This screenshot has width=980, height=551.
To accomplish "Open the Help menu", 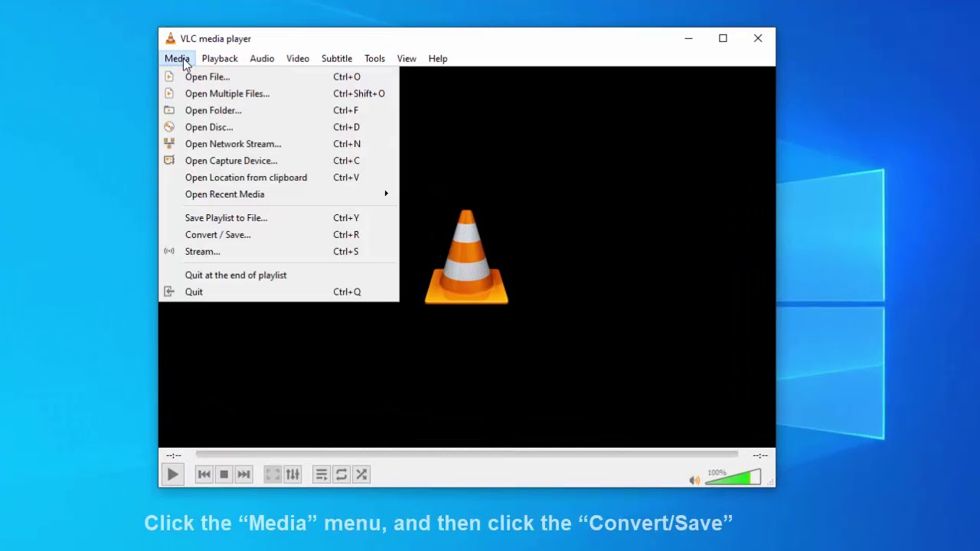I will click(438, 58).
